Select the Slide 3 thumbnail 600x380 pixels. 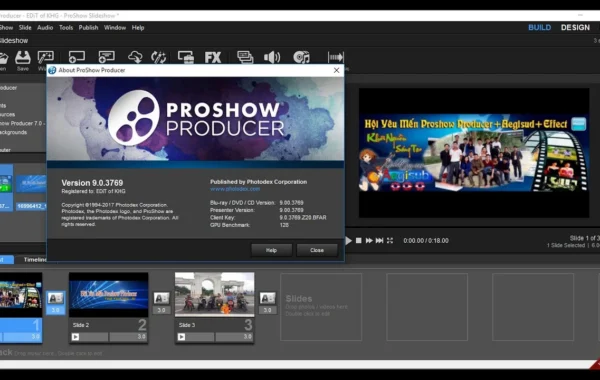tap(214, 295)
